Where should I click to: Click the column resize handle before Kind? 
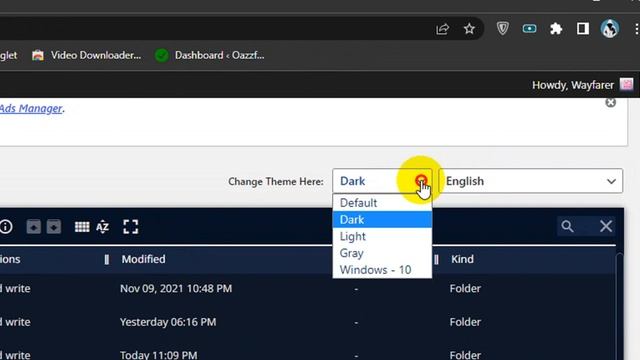[436, 259]
